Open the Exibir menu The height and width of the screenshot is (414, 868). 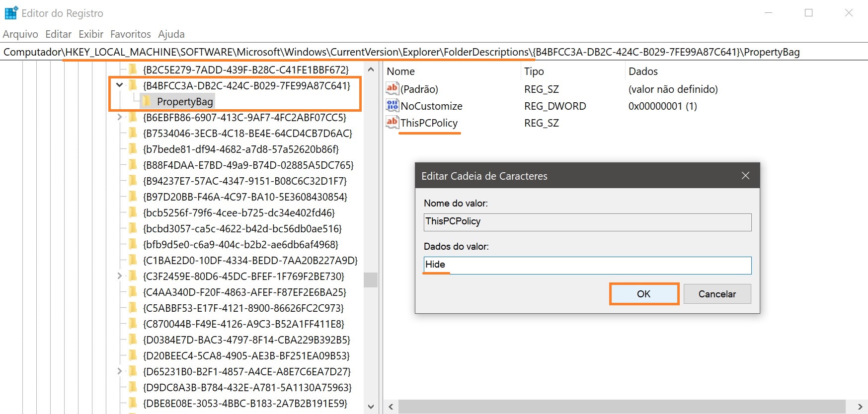(x=91, y=34)
